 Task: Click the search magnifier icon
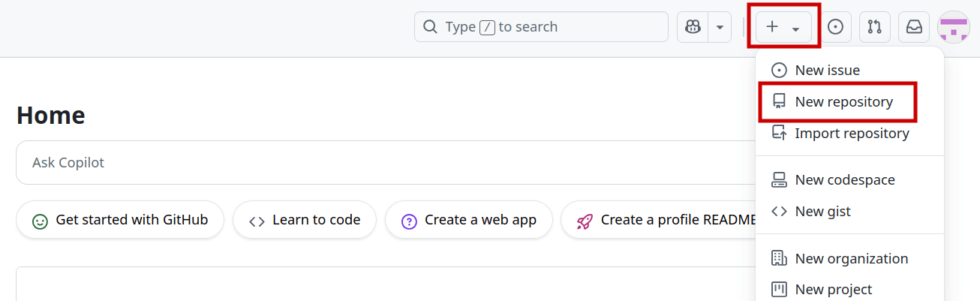(430, 27)
